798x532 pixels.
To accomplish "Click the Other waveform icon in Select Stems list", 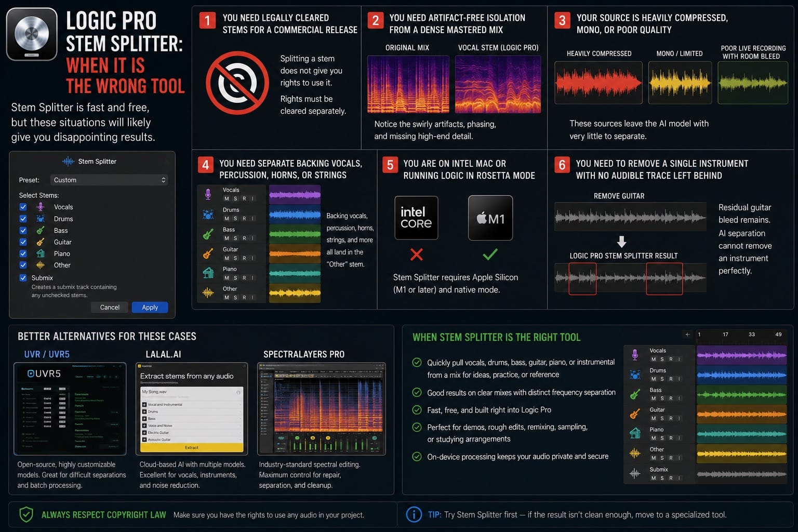I will pos(41,265).
